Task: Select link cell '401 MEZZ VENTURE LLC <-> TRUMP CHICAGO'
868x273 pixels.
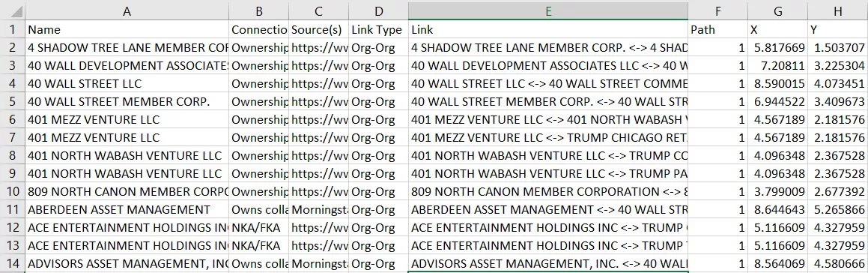Action: point(549,137)
